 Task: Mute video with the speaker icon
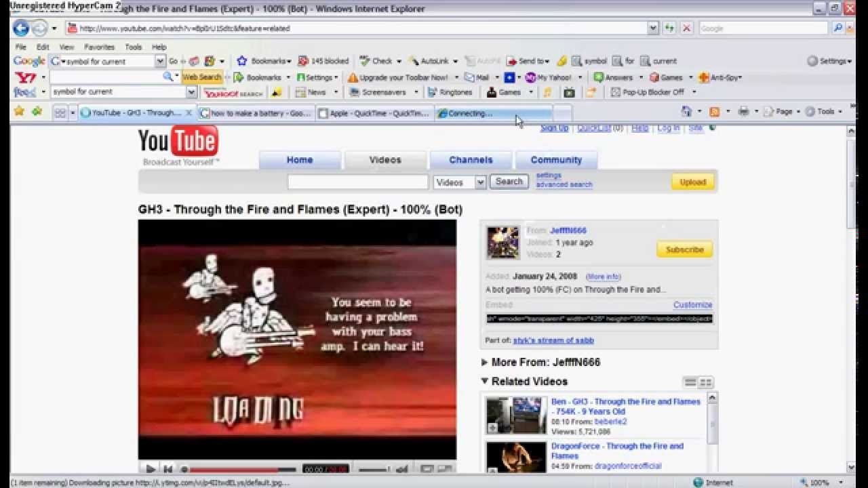point(402,468)
